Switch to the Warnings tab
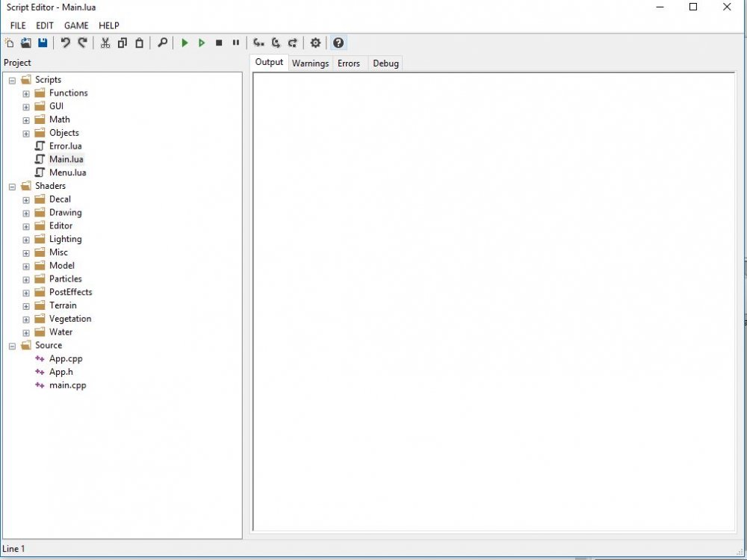 pos(310,63)
